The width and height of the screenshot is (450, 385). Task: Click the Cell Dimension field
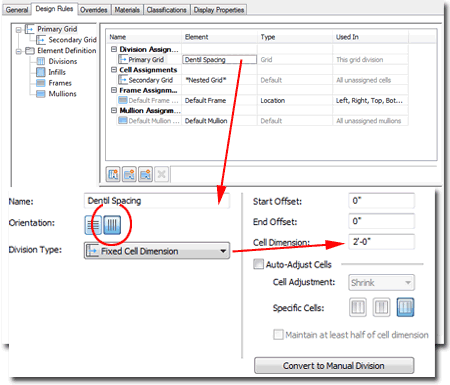coord(381,242)
